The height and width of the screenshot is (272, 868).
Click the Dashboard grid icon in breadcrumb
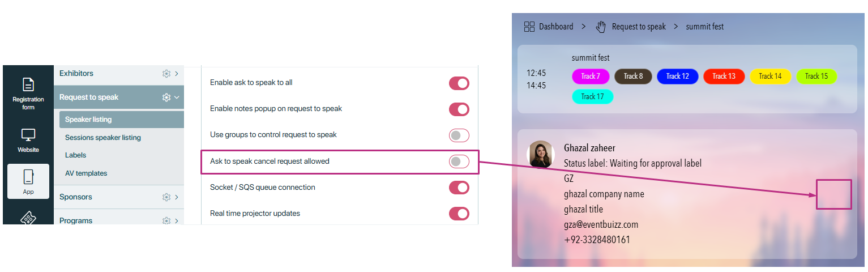pyautogui.click(x=529, y=27)
